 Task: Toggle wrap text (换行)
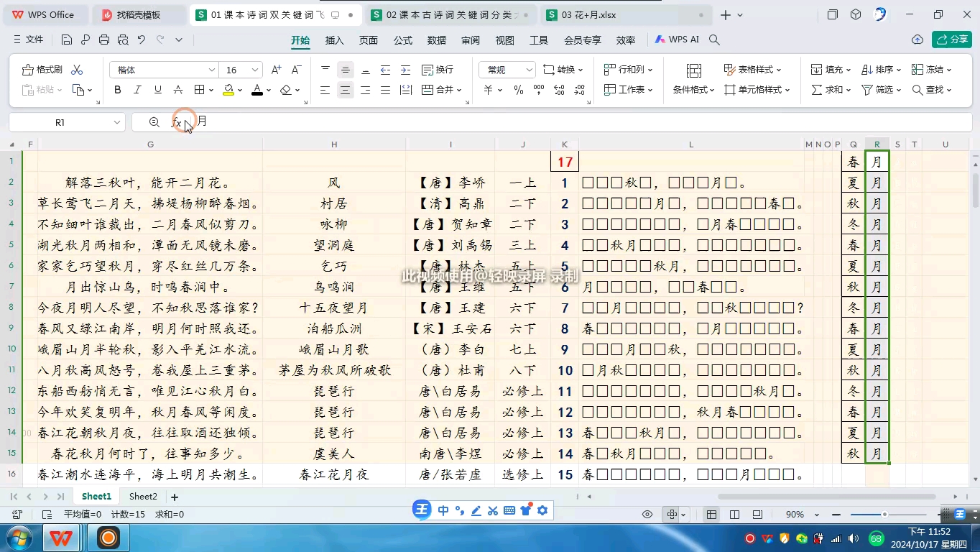click(x=438, y=70)
